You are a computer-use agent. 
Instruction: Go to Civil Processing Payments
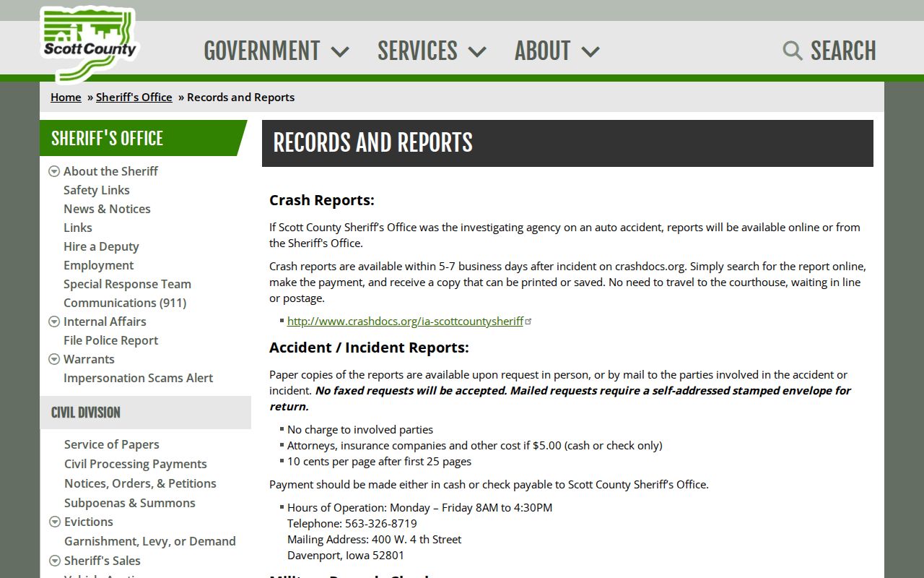point(136,464)
